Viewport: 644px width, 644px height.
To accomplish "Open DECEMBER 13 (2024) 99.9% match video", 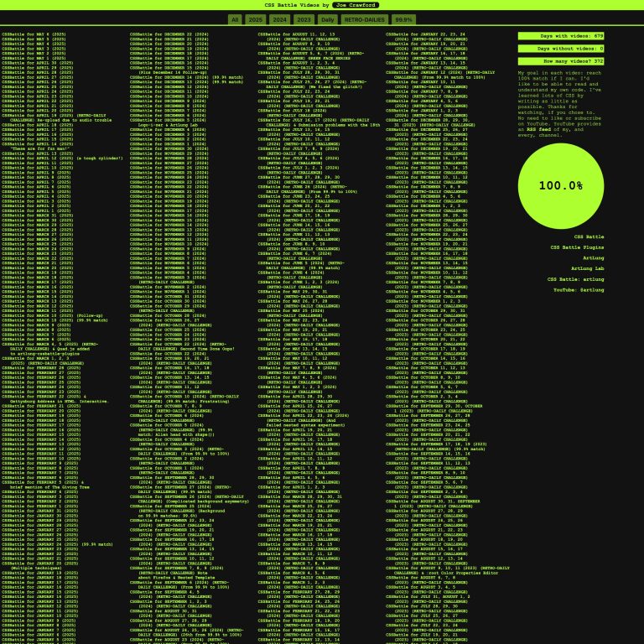I will [186, 82].
